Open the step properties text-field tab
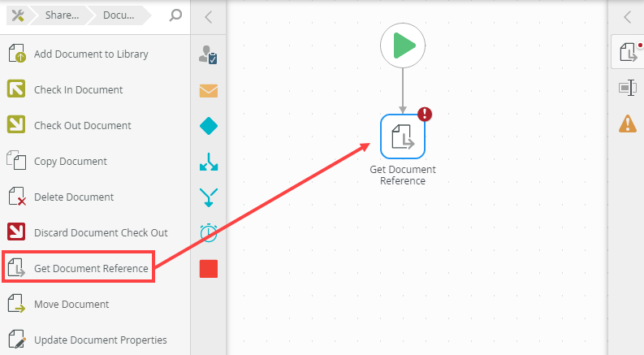644x355 pixels. (x=628, y=88)
